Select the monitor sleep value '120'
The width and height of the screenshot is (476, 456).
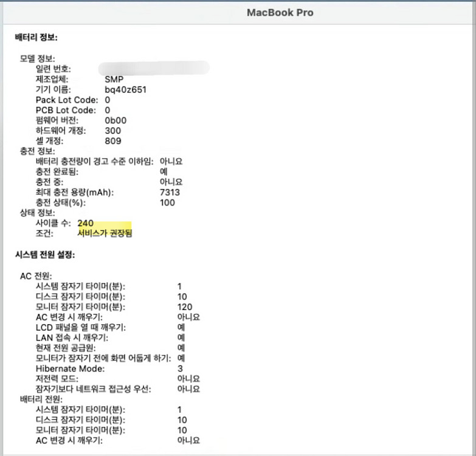[x=185, y=307]
